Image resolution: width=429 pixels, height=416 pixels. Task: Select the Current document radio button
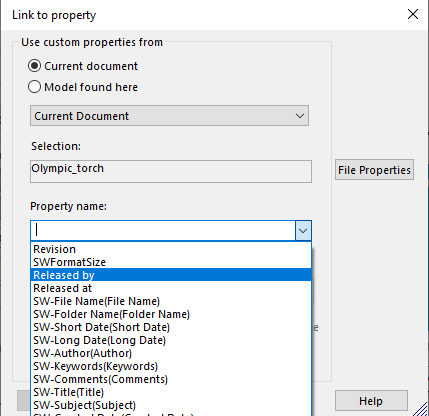[35, 66]
